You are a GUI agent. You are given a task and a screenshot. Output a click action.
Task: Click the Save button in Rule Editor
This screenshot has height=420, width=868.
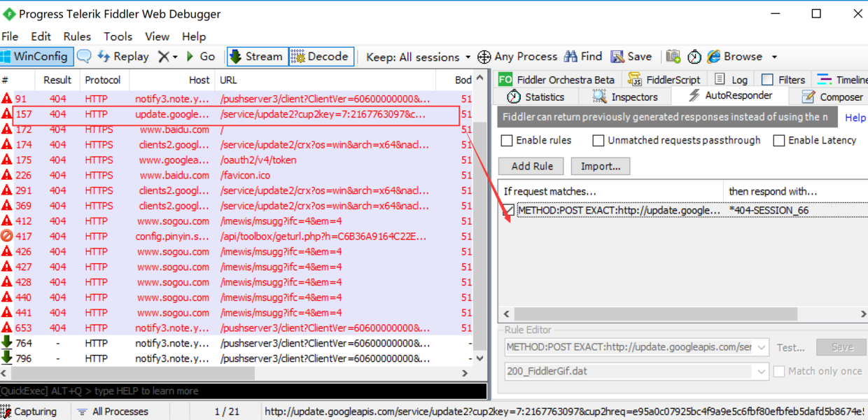pyautogui.click(x=842, y=346)
